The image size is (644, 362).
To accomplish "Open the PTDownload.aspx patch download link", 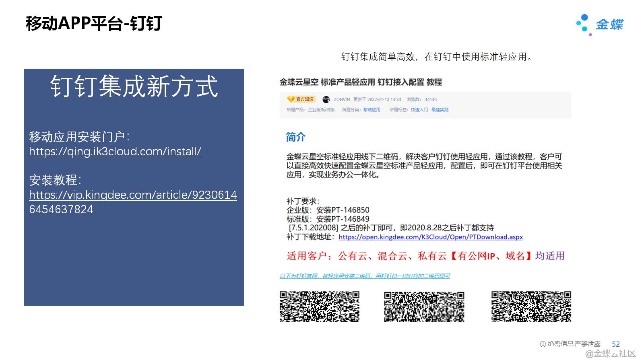I will [431, 237].
